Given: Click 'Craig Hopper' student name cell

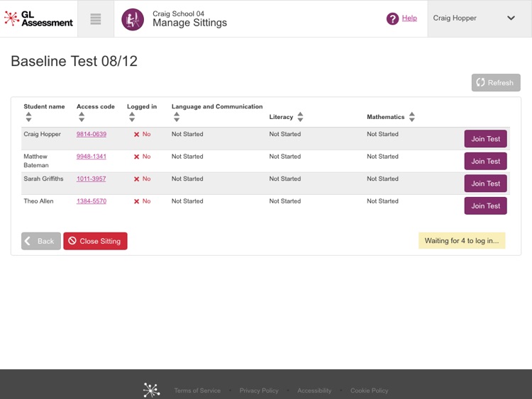Looking at the screenshot, I should (42, 134).
